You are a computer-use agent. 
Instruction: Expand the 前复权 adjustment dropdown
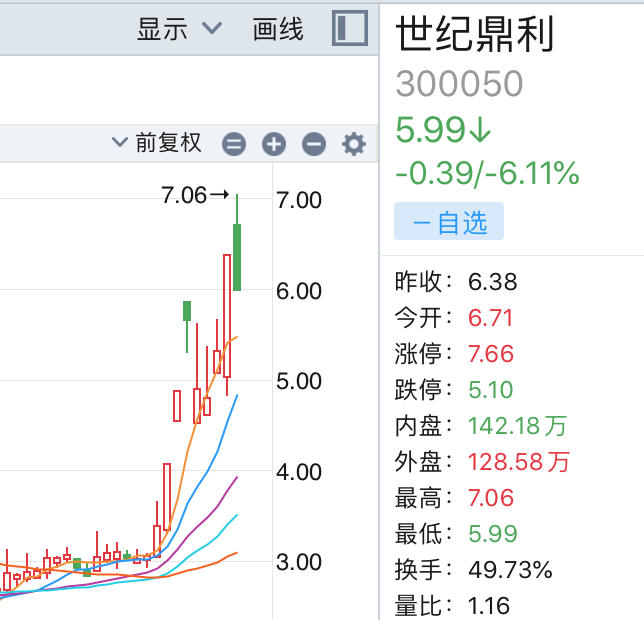point(156,142)
